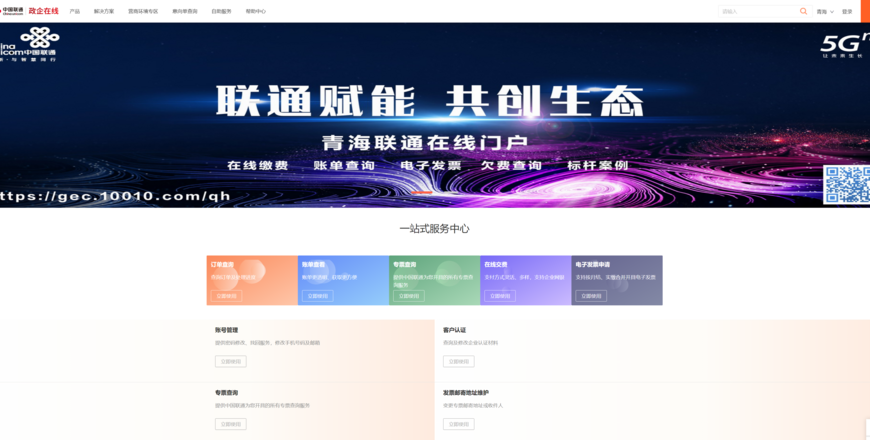Click the China Unicom 政企在线 logo
Viewport: 870px width, 440px height.
coord(29,11)
